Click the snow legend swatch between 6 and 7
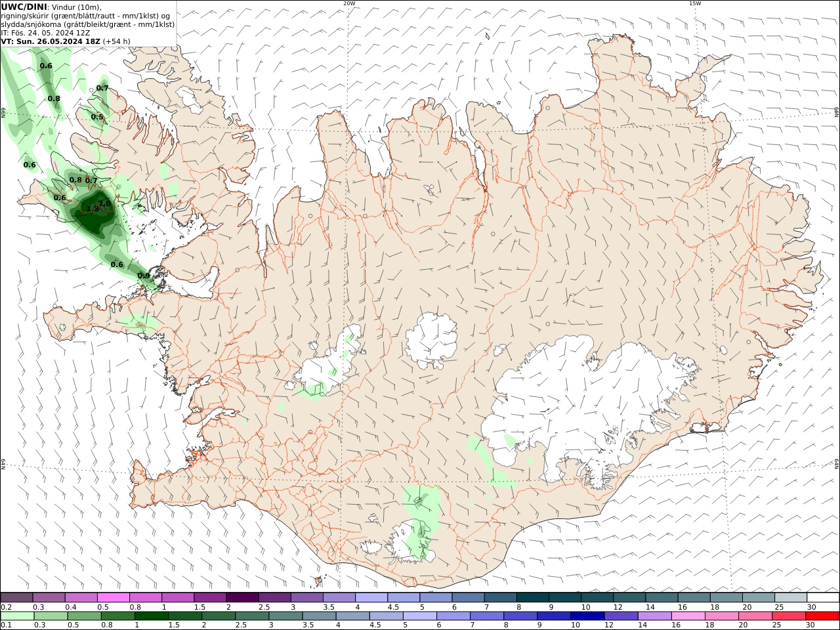The image size is (840, 630). click(x=468, y=597)
